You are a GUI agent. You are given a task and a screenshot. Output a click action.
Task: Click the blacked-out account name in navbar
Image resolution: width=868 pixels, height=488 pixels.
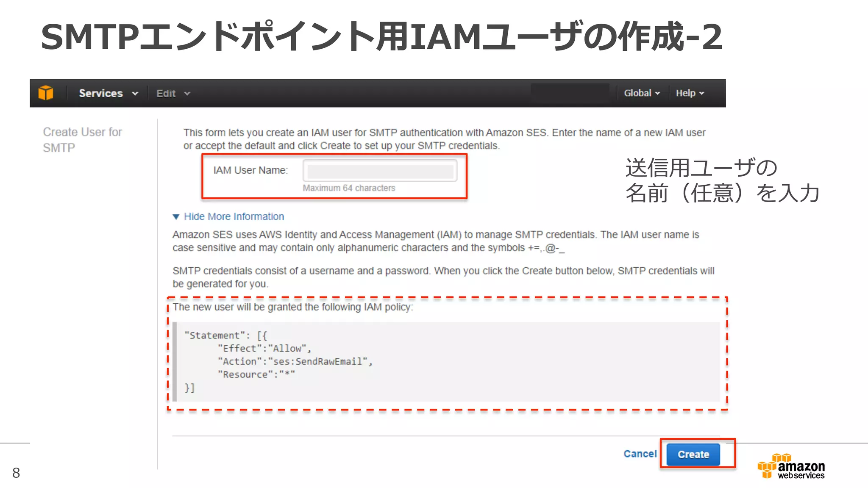(570, 93)
